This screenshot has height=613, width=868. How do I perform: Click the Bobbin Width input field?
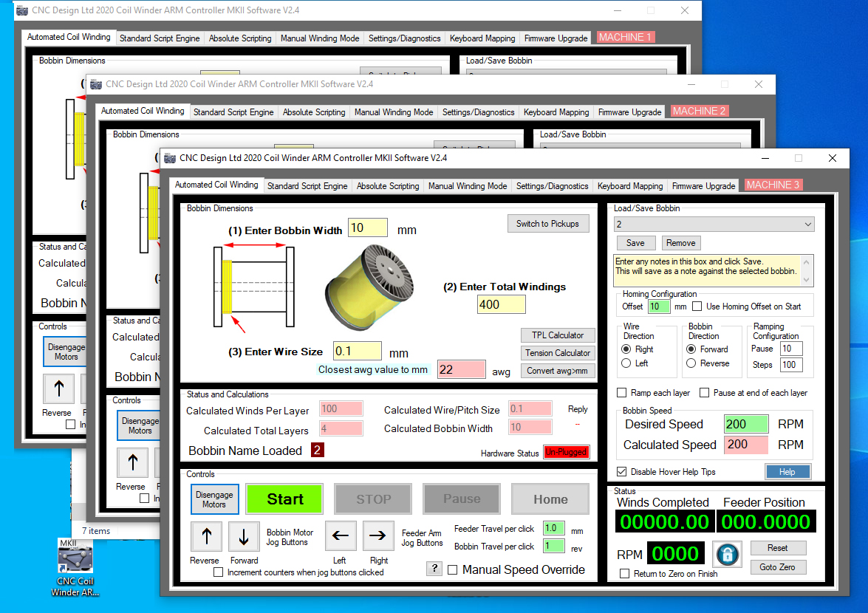point(368,228)
